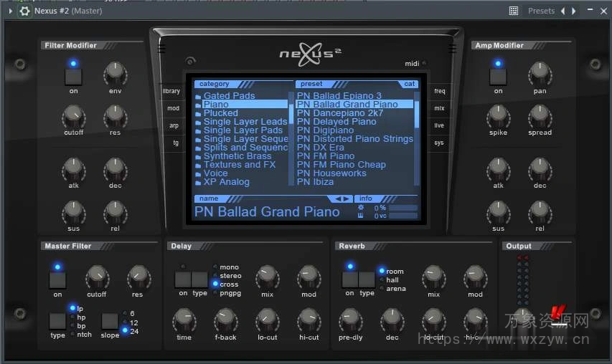The image size is (612, 364).
Task: Click the Amp Modifier pan knob
Action: (x=540, y=74)
